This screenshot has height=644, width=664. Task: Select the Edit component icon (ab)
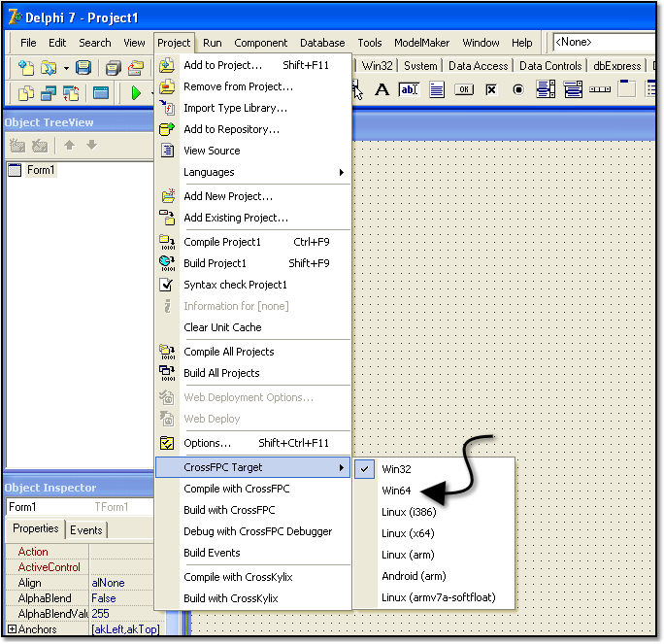tap(409, 89)
